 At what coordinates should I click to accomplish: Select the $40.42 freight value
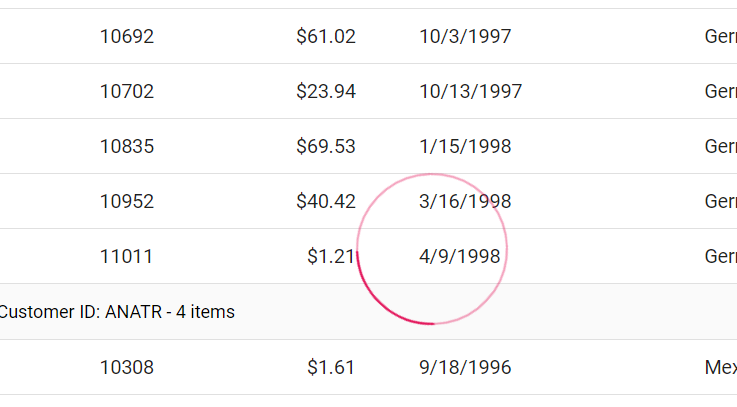click(326, 202)
